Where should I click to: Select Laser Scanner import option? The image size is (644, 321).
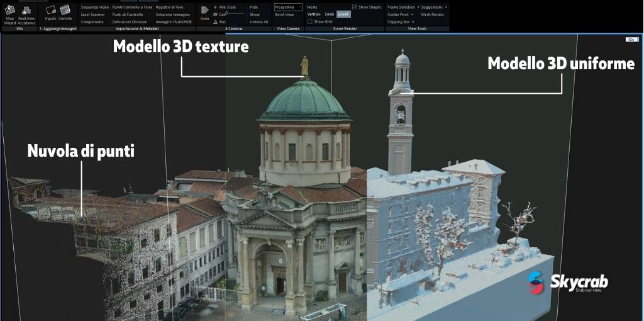tap(92, 14)
